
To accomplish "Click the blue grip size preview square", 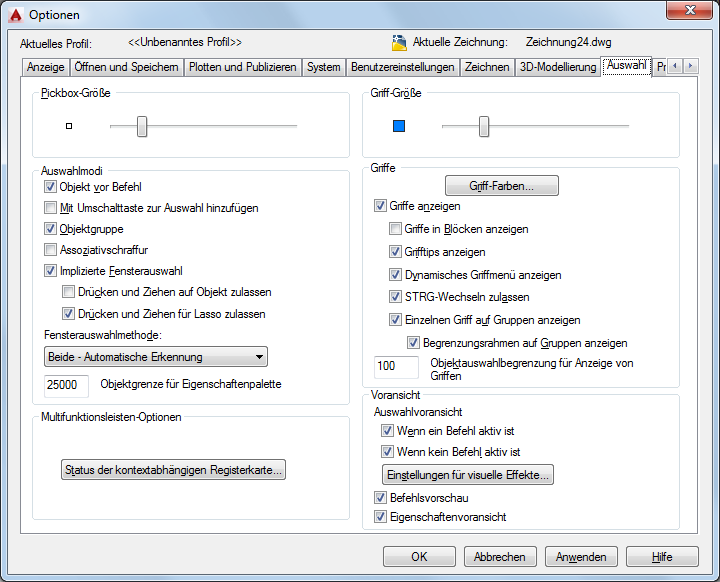I will tap(399, 126).
